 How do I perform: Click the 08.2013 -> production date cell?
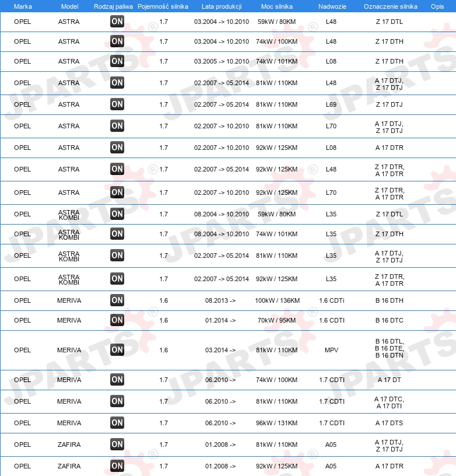coord(220,300)
